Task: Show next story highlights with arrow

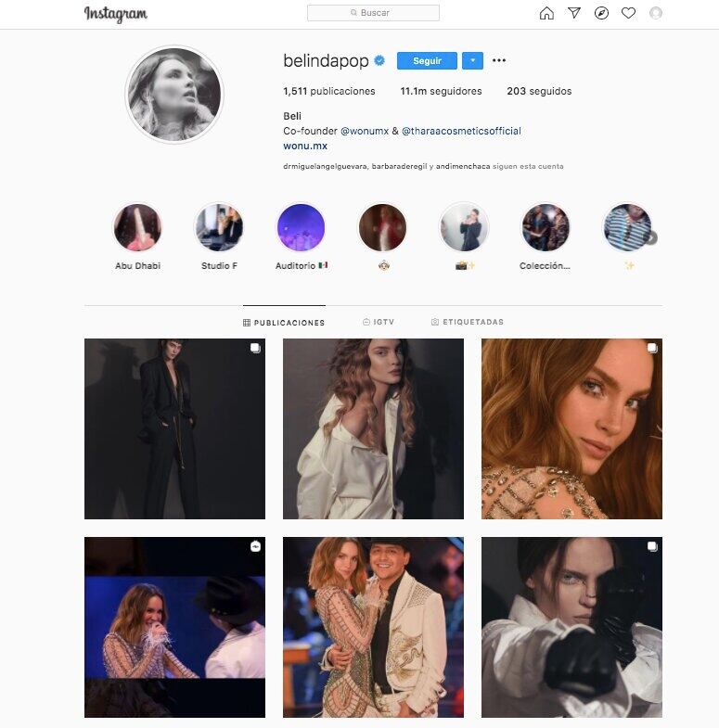Action: [x=651, y=237]
